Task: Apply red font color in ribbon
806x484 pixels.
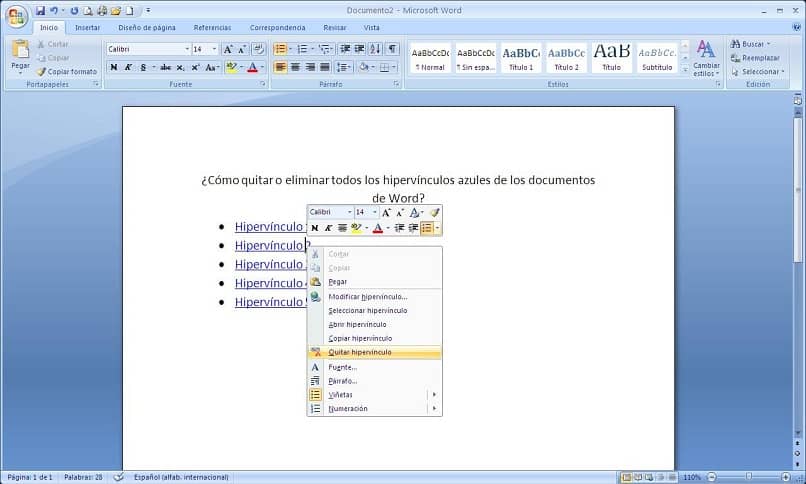Action: (252, 67)
